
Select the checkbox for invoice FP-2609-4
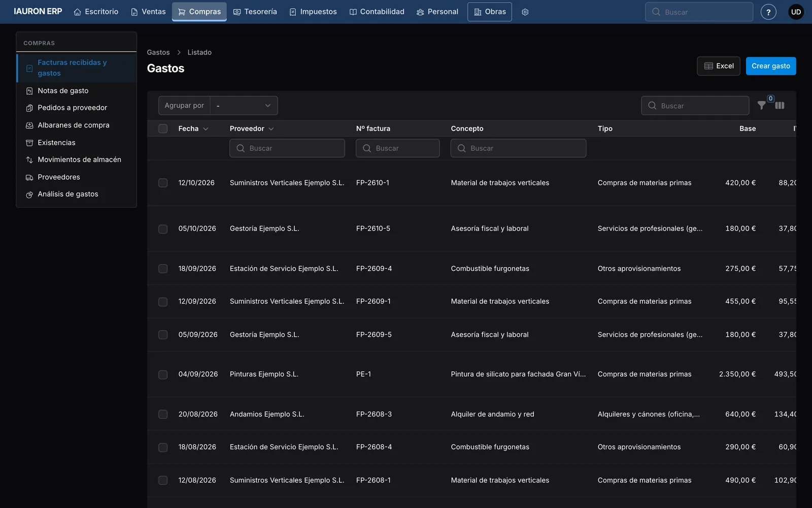tap(163, 269)
